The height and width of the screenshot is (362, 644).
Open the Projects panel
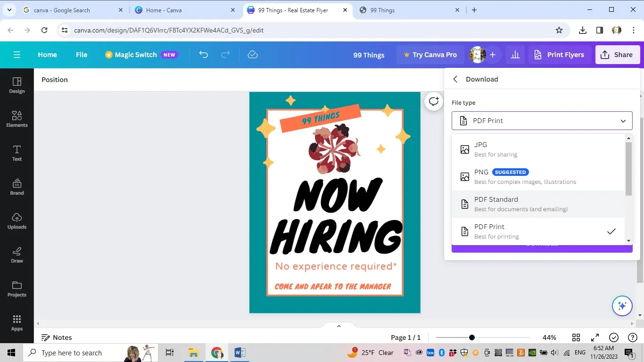pyautogui.click(x=17, y=289)
